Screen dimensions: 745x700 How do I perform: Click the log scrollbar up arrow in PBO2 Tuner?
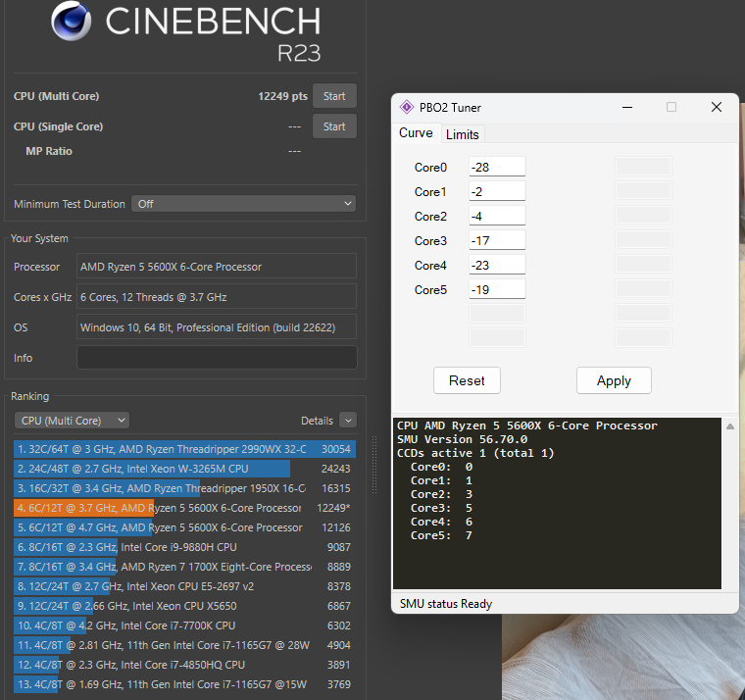tap(730, 426)
